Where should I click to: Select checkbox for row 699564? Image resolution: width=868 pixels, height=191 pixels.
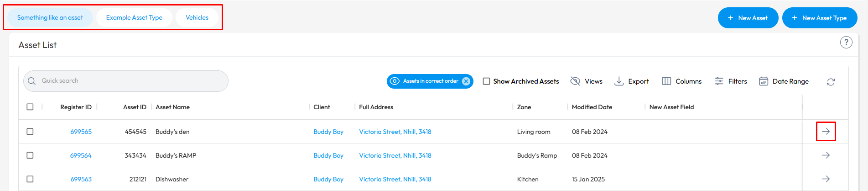tap(30, 155)
